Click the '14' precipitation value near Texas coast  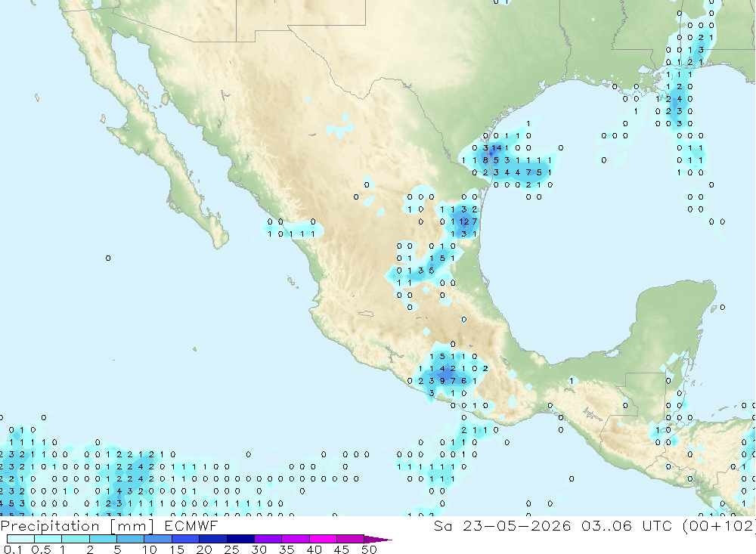coord(496,148)
